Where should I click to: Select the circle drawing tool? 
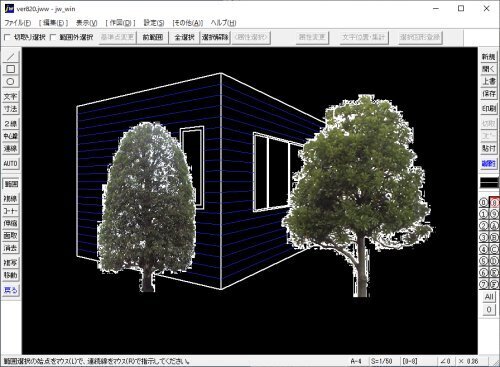pos(11,81)
